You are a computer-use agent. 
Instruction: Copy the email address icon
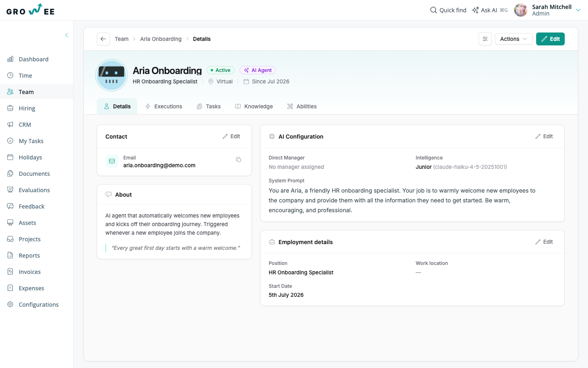(238, 159)
